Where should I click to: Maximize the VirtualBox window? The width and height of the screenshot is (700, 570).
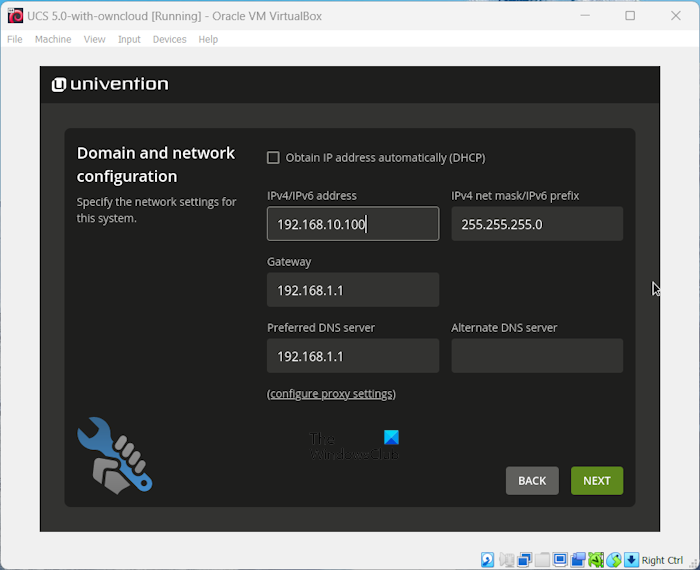630,16
